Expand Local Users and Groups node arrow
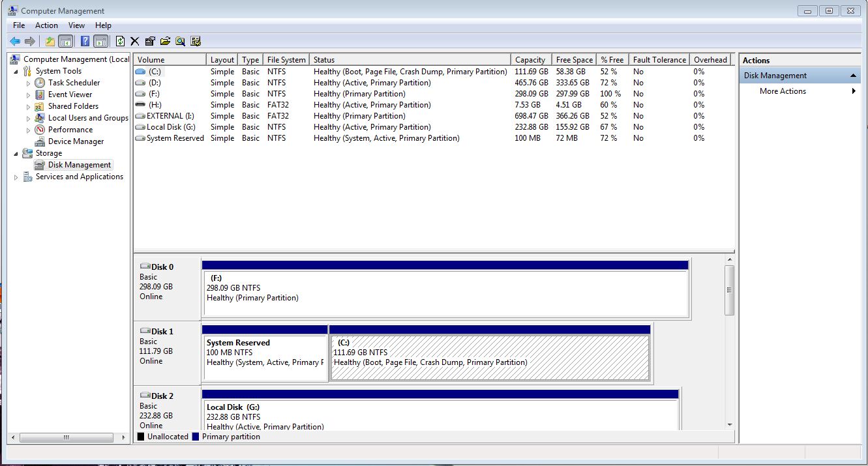Viewport: 868px width, 466px height. [28, 118]
